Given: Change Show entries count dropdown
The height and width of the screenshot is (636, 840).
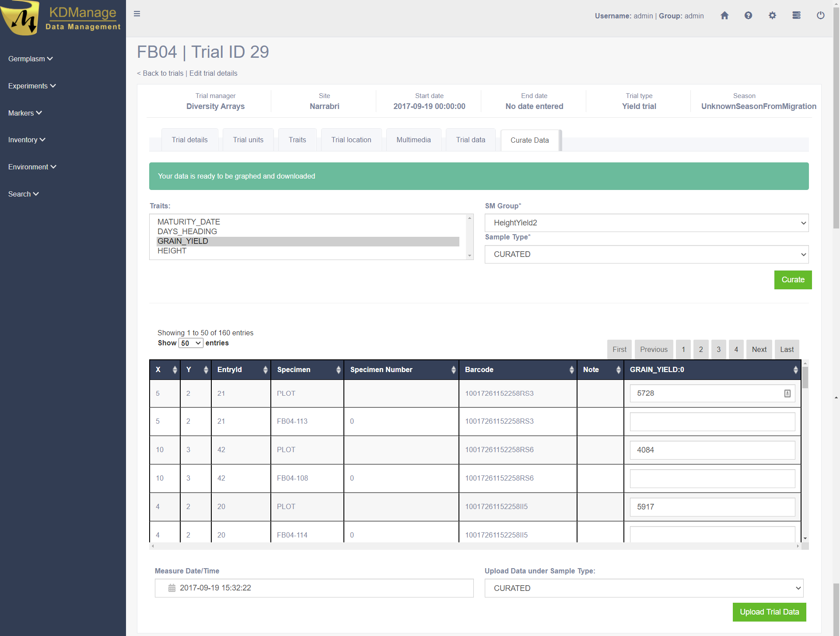Looking at the screenshot, I should (x=191, y=343).
